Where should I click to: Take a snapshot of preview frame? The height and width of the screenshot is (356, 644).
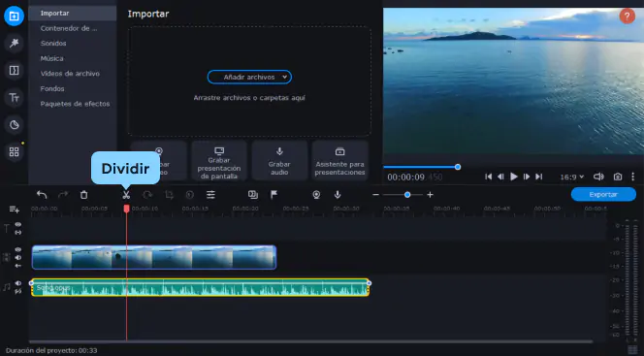[617, 177]
